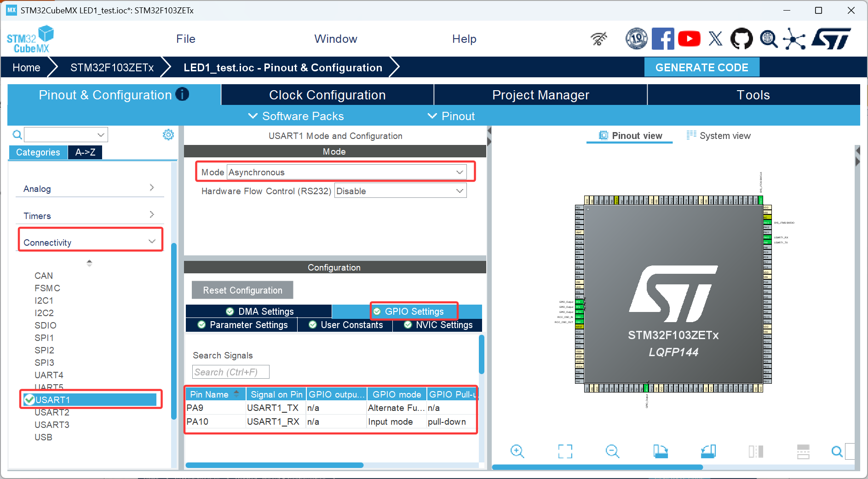Open the ST 10 years anniversary badge

[x=637, y=39]
